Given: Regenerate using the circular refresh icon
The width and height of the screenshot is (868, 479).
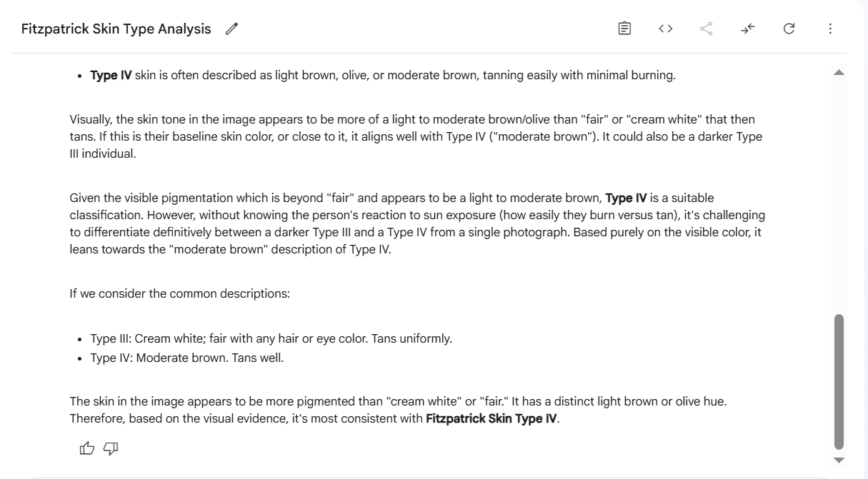Looking at the screenshot, I should click(789, 29).
